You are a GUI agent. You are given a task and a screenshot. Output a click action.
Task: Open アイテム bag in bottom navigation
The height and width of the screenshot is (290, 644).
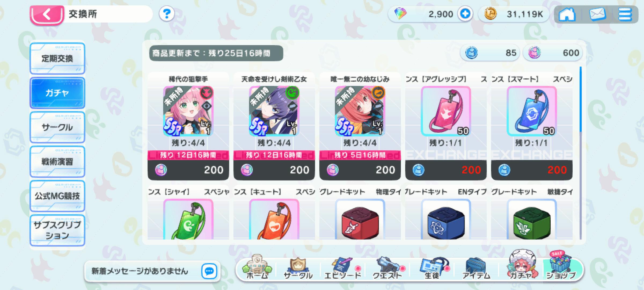tap(476, 268)
